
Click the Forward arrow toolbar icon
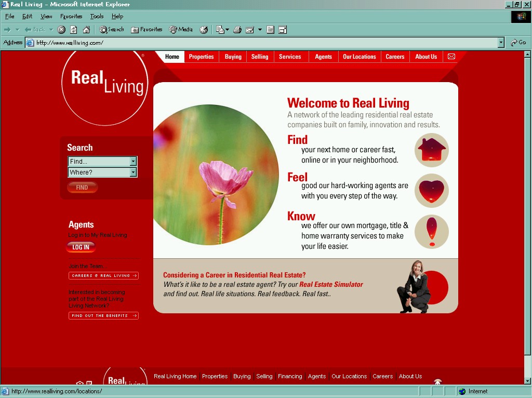[x=7, y=30]
